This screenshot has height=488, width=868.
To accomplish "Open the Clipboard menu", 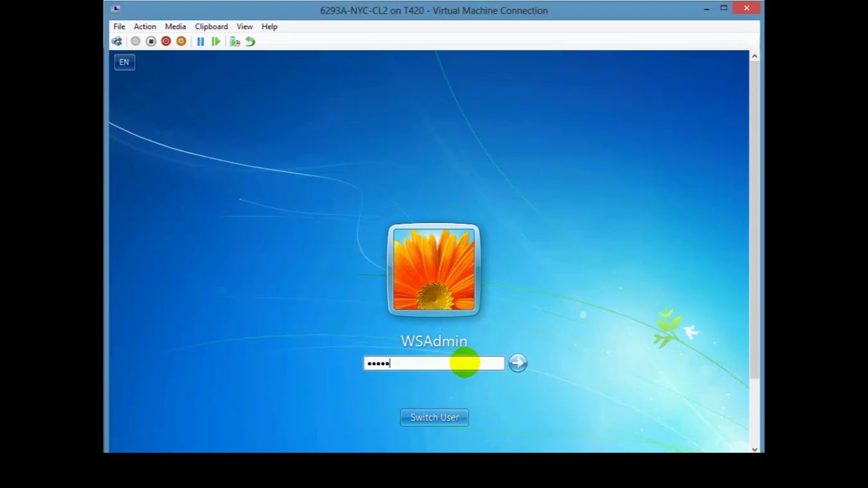I will (212, 26).
